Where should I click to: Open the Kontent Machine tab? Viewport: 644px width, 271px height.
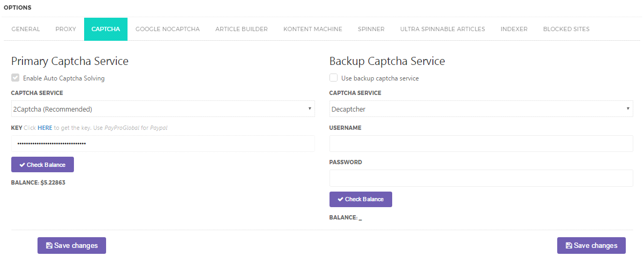pyautogui.click(x=313, y=29)
